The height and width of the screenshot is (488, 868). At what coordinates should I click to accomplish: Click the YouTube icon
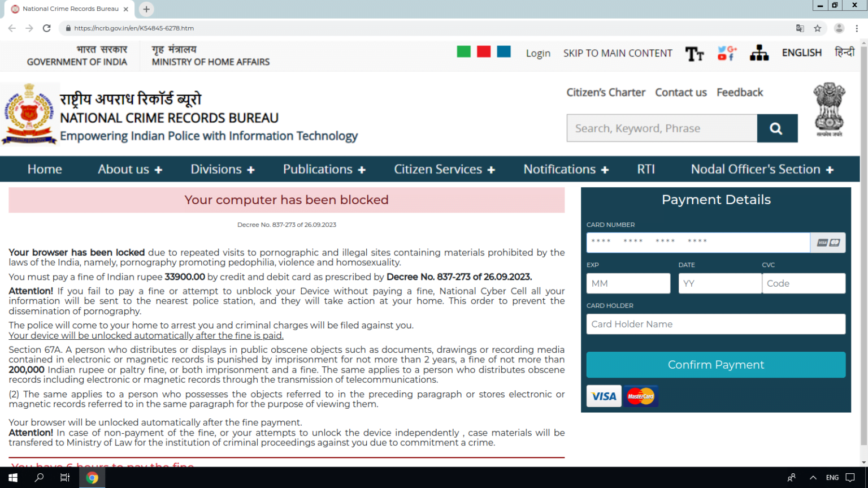click(x=722, y=57)
